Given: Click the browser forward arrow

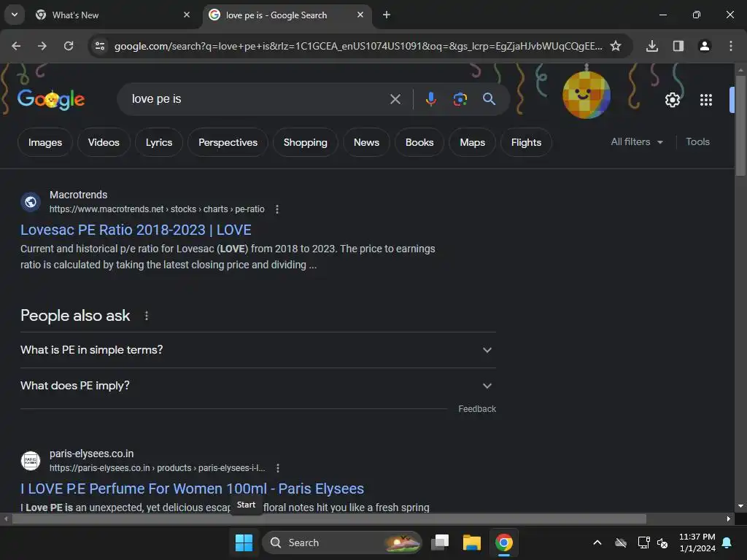Looking at the screenshot, I should (x=42, y=46).
